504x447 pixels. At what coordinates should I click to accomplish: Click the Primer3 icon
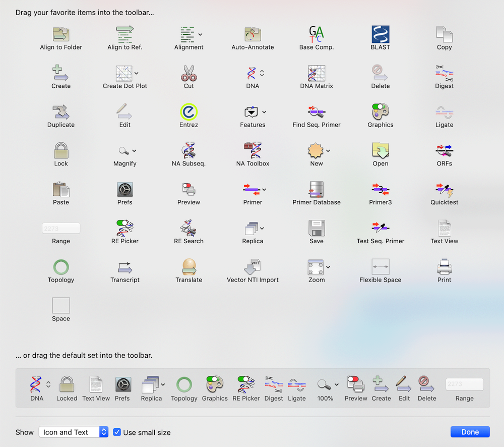(x=380, y=189)
